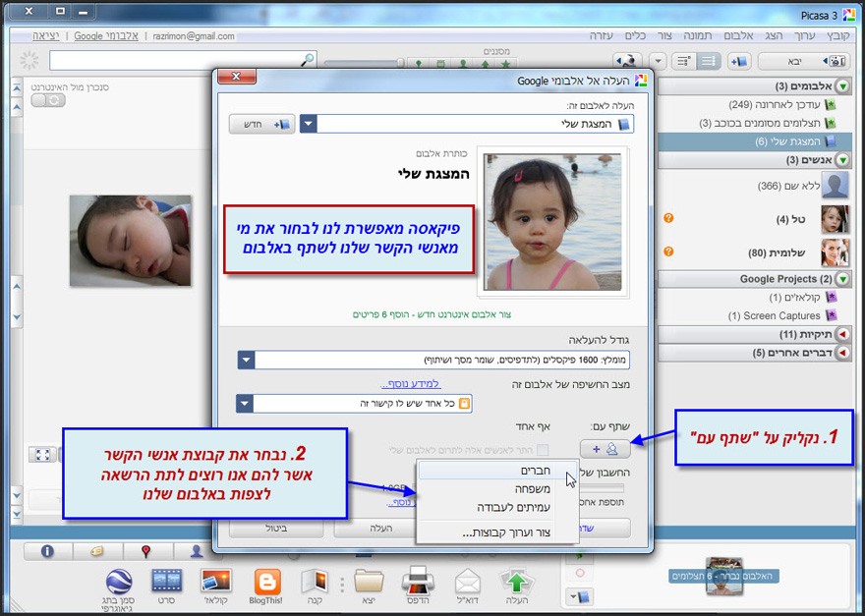The height and width of the screenshot is (616, 865).
Task: Collapse the People (אנשים) section
Action: (x=843, y=160)
